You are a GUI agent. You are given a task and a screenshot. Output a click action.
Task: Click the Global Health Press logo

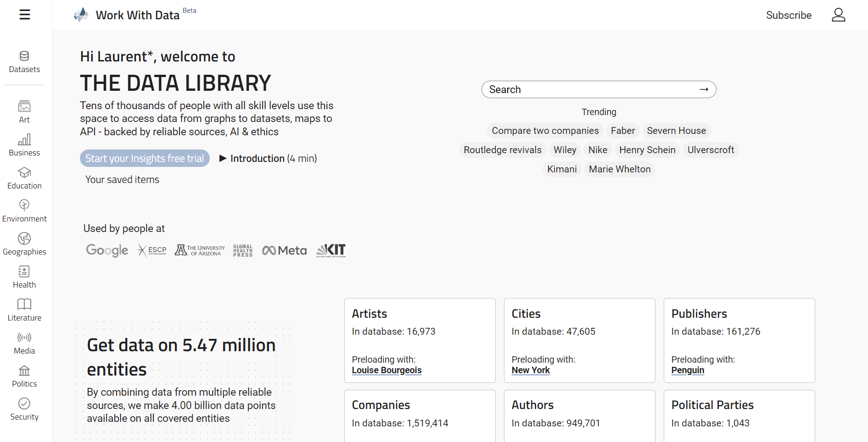(x=243, y=250)
